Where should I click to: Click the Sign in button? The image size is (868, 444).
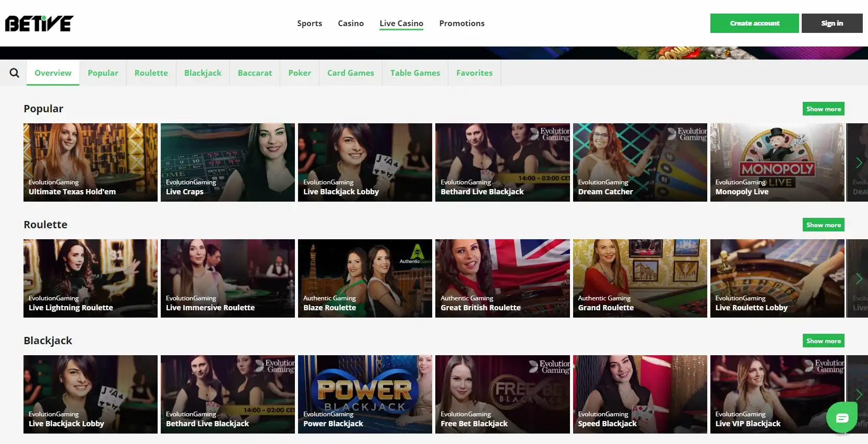coord(831,24)
